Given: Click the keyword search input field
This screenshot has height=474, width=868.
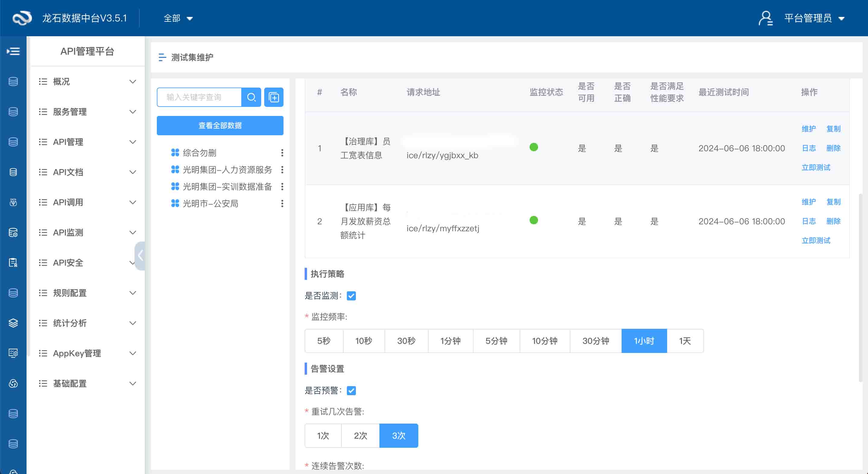Looking at the screenshot, I should tap(199, 97).
